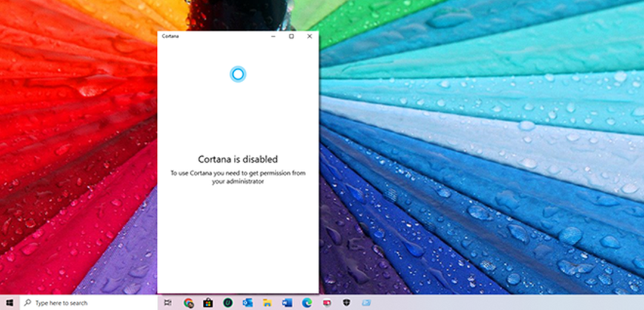Launch Outlook from the taskbar

pyautogui.click(x=247, y=303)
